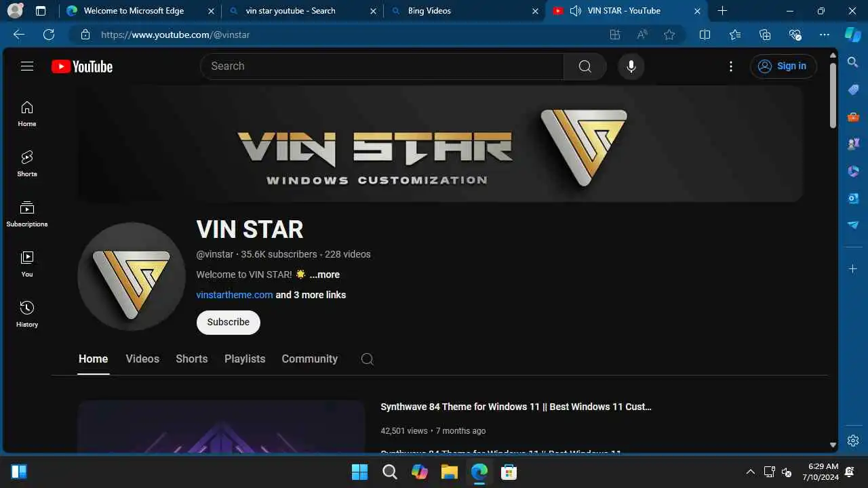
Task: Open File Explorer from taskbar
Action: coord(450,472)
